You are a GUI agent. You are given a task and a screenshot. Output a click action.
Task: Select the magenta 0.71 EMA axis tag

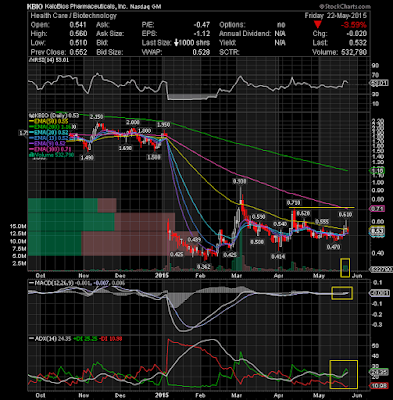click(378, 209)
